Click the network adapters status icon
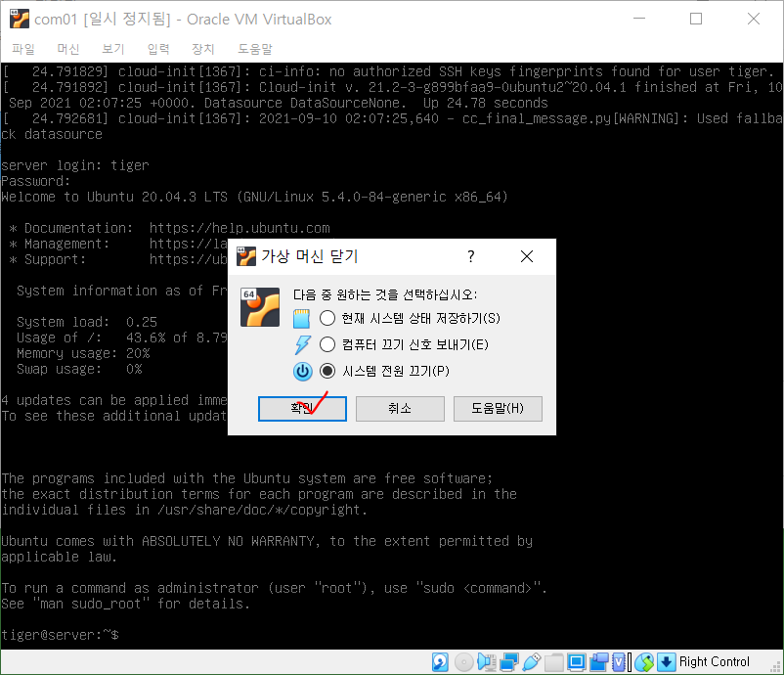Screen dimensions: 784x675 tap(509, 662)
